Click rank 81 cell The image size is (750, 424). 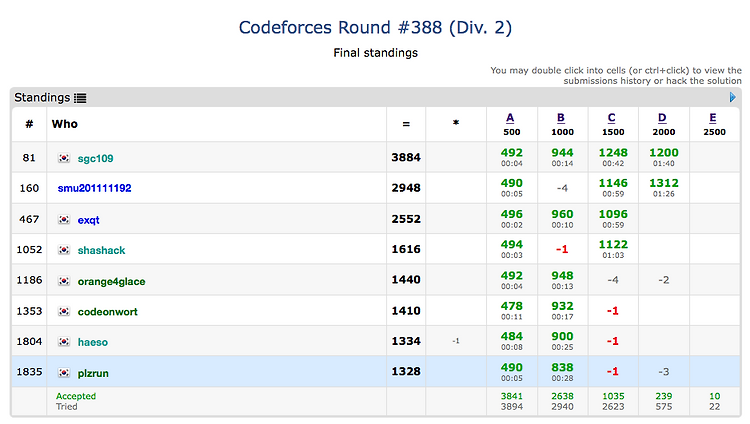tap(29, 157)
